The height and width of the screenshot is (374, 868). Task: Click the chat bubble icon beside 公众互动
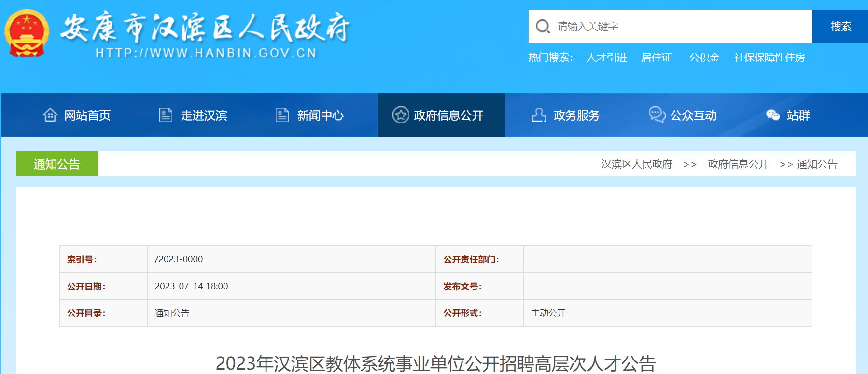point(657,115)
